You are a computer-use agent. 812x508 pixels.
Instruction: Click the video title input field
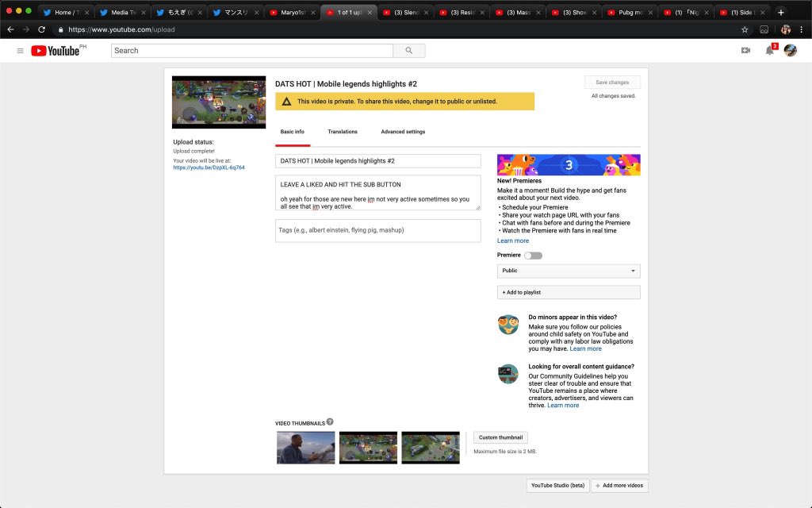[x=378, y=160]
